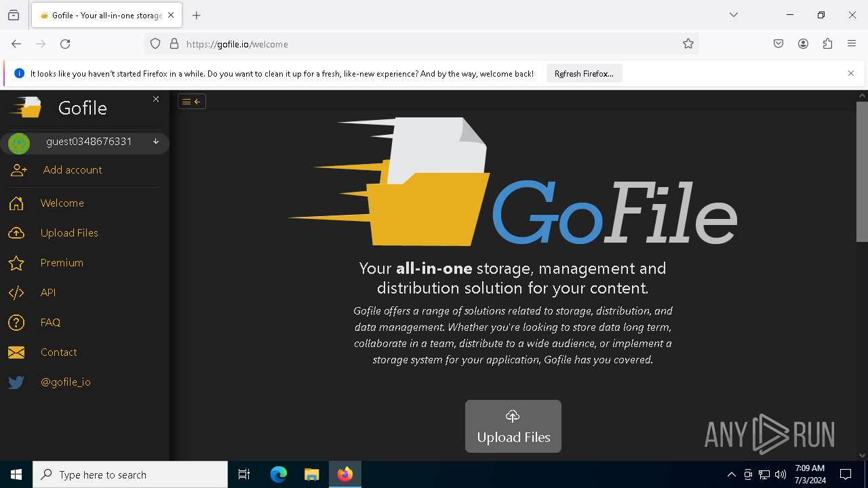Click the network tray icon
The width and height of the screenshot is (868, 488).
click(764, 474)
